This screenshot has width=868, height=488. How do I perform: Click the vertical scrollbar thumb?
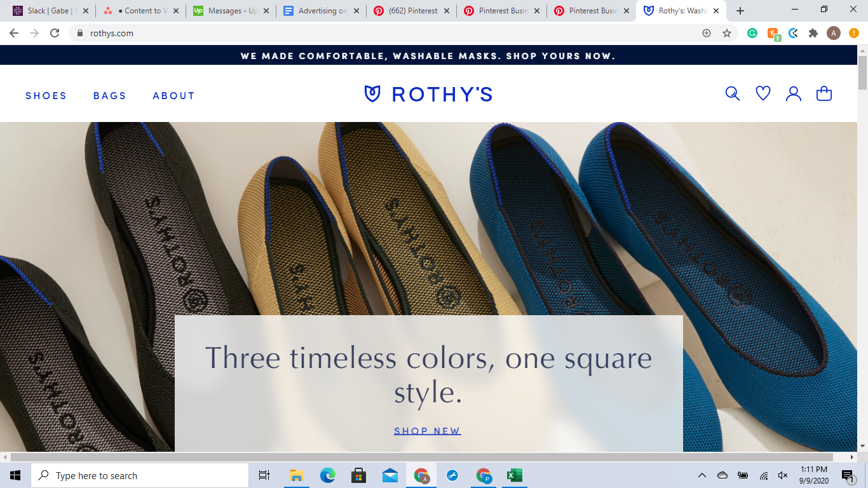click(x=862, y=72)
